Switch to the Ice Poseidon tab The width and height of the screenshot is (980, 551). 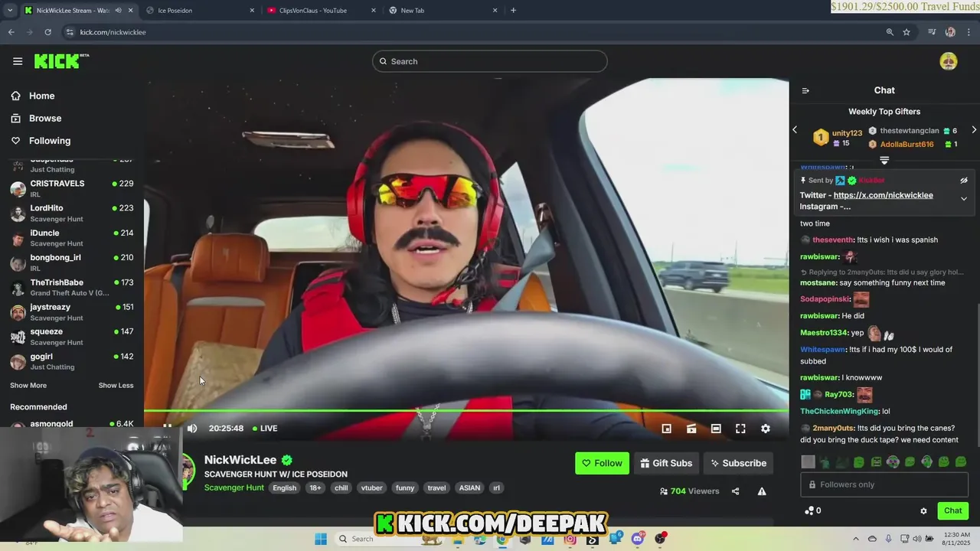(201, 10)
